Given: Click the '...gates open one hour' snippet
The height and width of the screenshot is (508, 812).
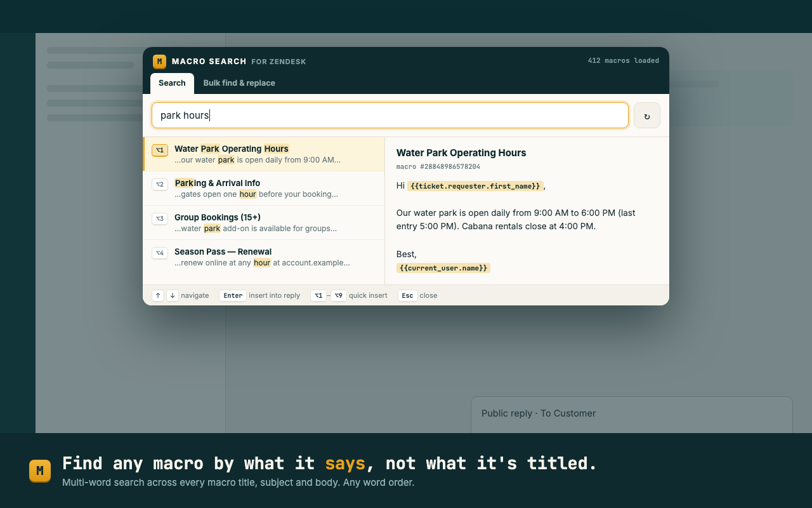Looking at the screenshot, I should [256, 194].
